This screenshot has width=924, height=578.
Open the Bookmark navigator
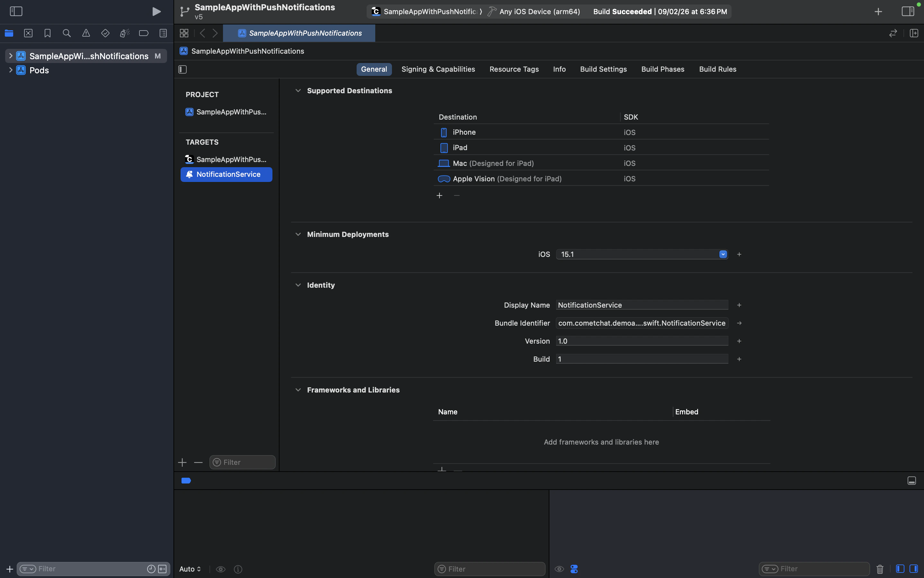47,33
